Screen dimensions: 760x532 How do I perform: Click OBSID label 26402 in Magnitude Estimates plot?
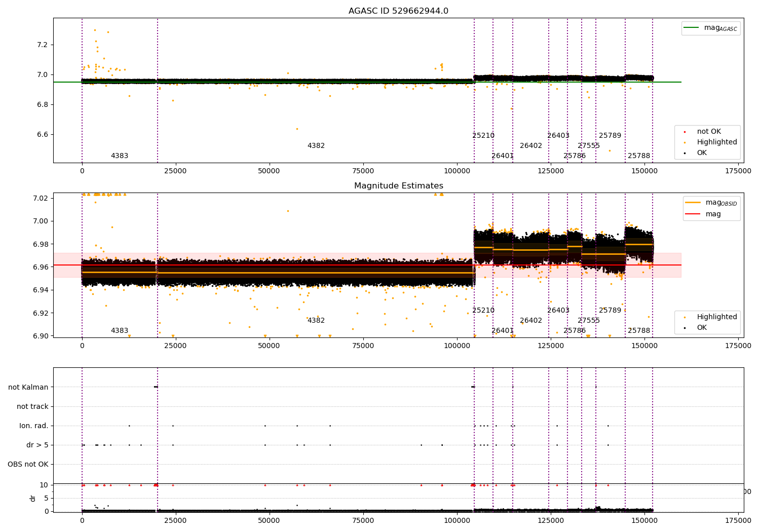coord(531,321)
